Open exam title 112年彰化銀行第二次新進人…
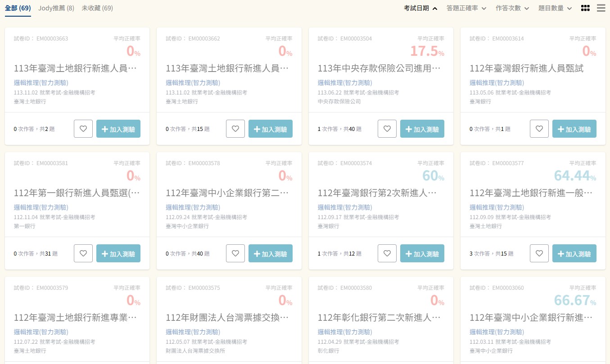 (379, 318)
